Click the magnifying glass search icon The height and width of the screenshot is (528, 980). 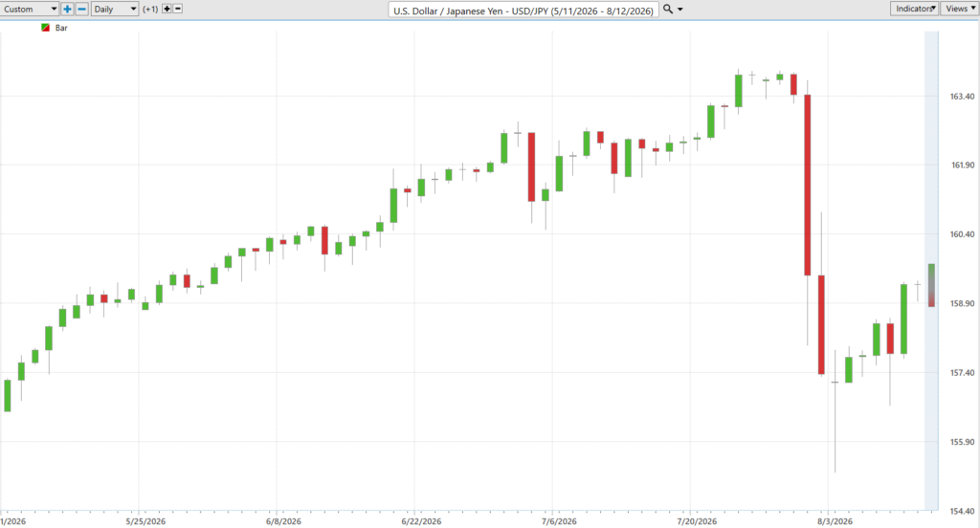click(668, 10)
